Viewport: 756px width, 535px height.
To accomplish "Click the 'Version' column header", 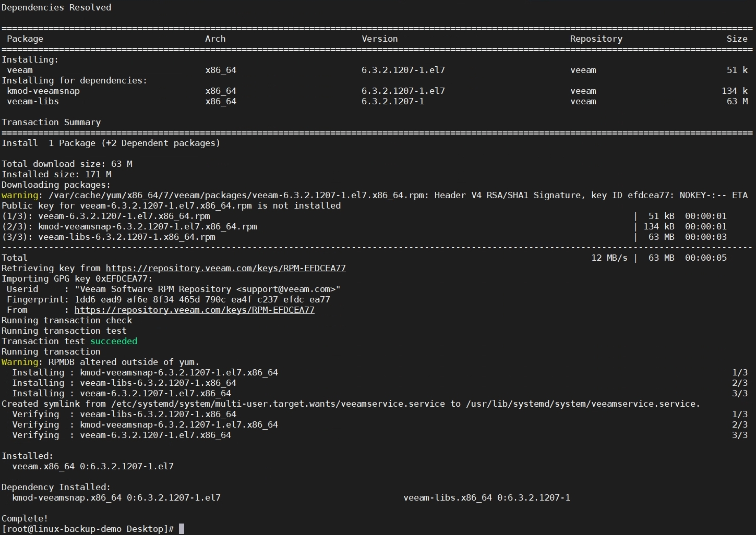I will click(x=380, y=39).
